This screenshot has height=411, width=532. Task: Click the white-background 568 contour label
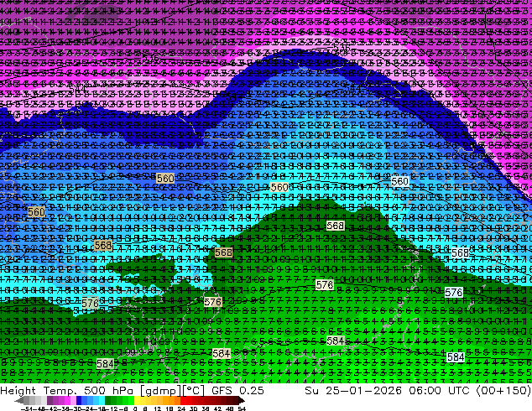tap(460, 253)
